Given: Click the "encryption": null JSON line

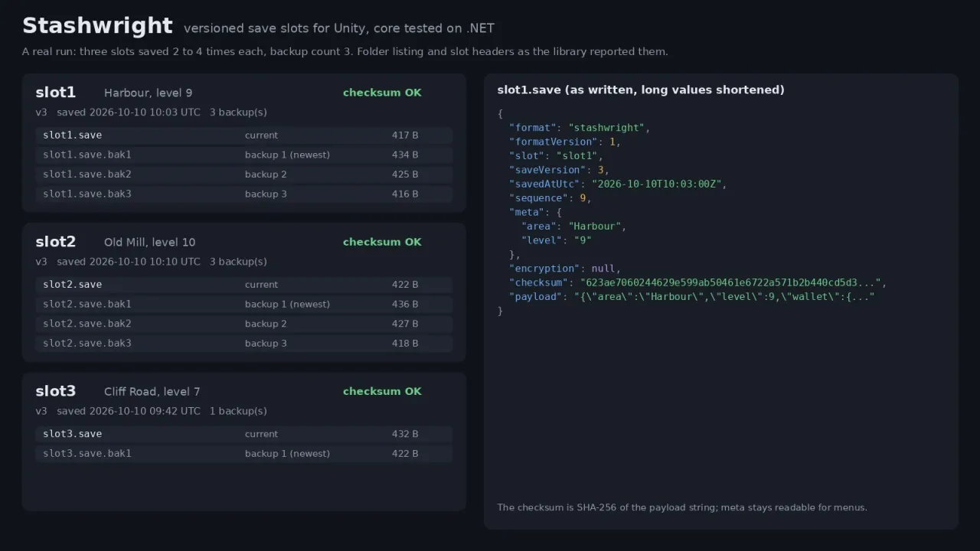Looking at the screenshot, I should 565,269.
